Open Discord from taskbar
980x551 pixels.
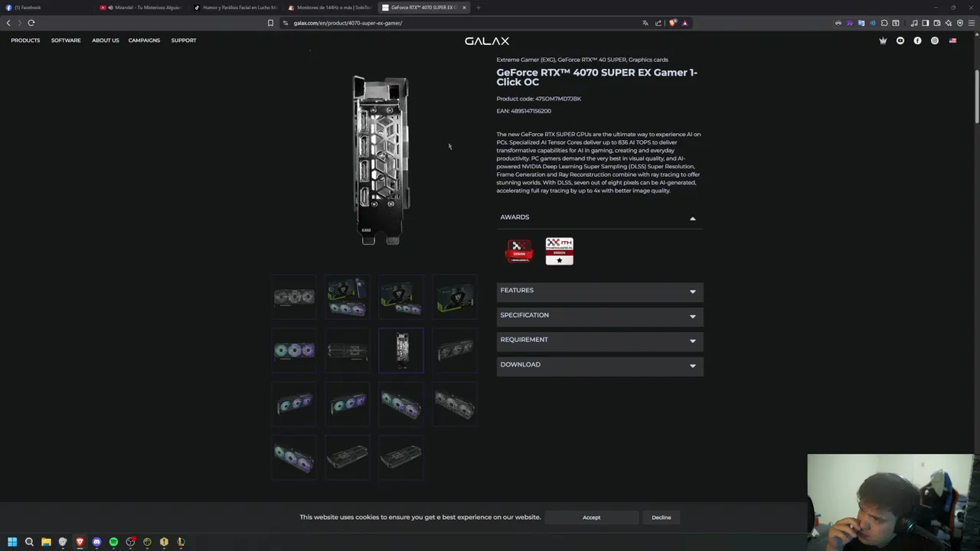tap(96, 542)
